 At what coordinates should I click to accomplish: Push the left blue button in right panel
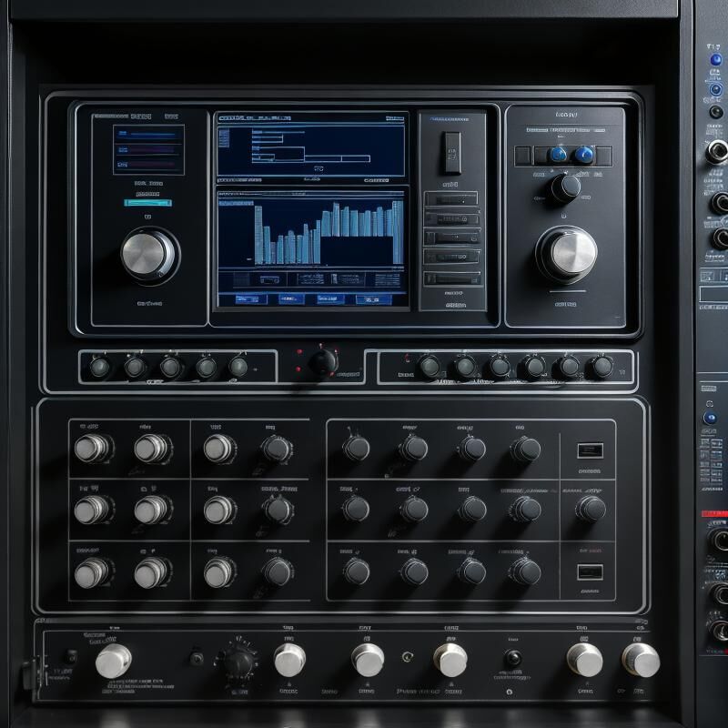coord(558,154)
